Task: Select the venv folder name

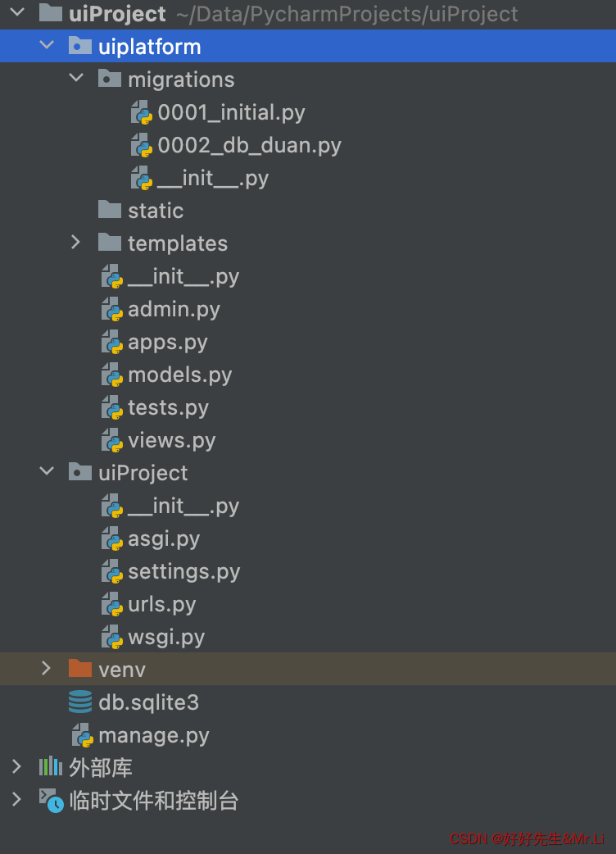Action: 122,670
